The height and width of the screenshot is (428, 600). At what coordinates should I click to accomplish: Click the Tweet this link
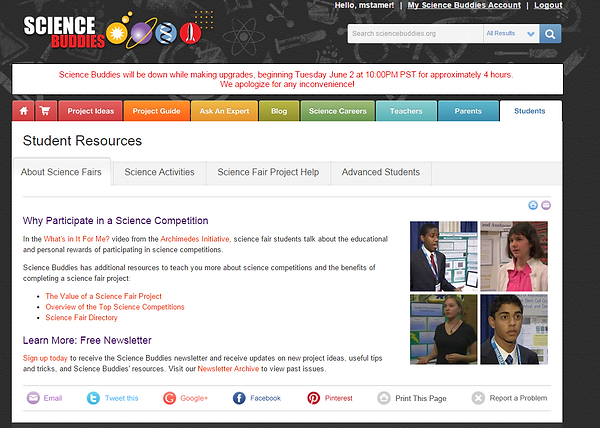[x=122, y=398]
